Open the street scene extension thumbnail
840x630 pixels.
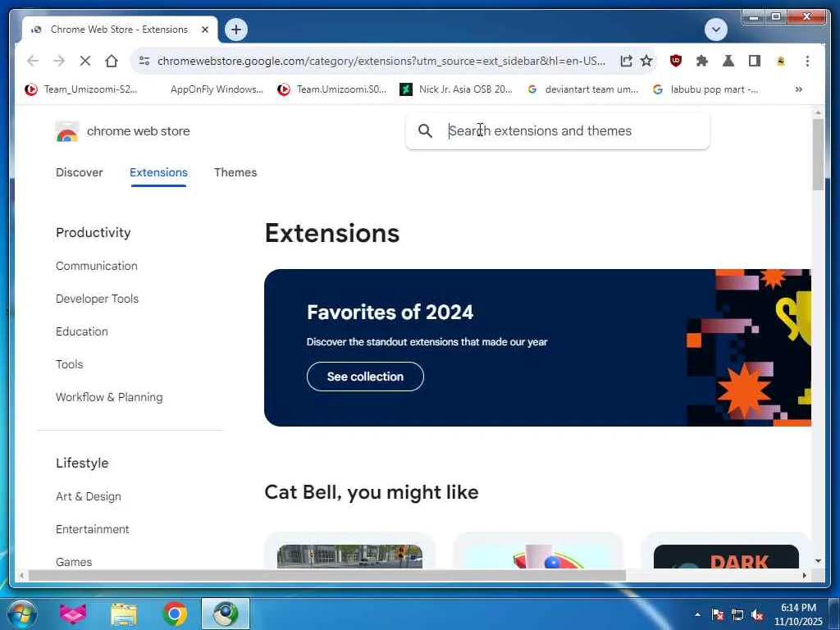(349, 557)
